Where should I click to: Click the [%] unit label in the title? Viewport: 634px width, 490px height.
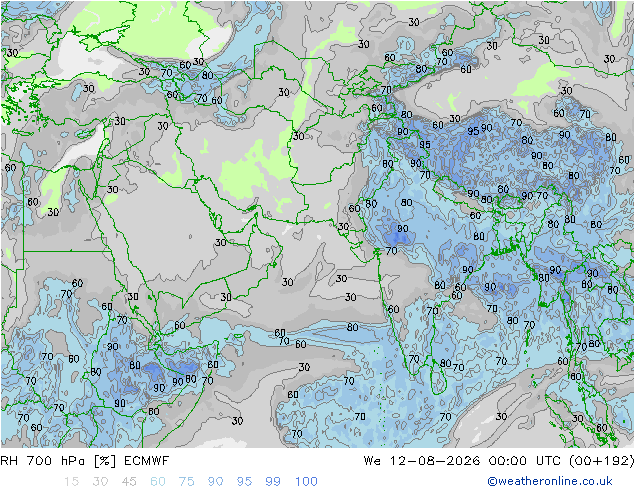105,461
